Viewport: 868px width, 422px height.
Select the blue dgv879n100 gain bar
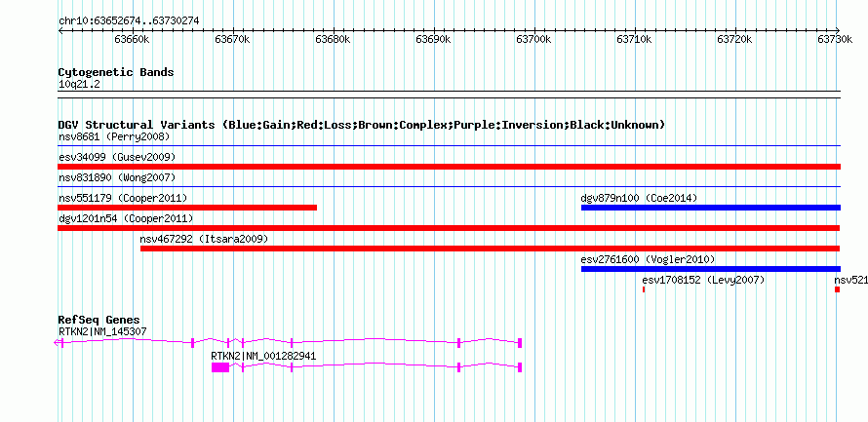click(711, 208)
